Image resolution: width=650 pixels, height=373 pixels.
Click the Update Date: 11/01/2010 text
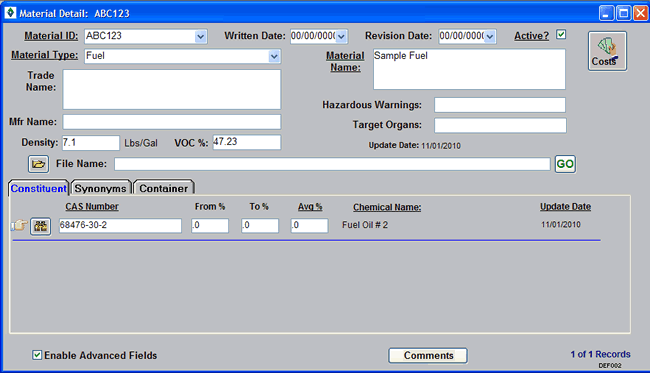(415, 145)
